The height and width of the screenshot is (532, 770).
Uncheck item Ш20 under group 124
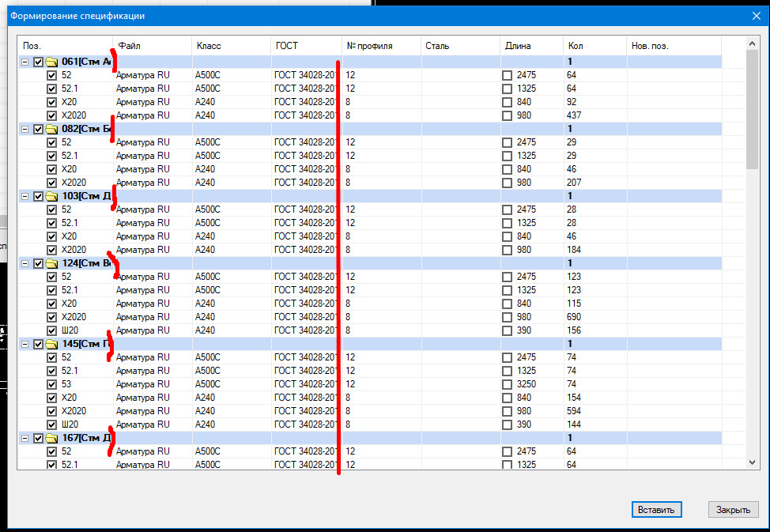click(52, 330)
